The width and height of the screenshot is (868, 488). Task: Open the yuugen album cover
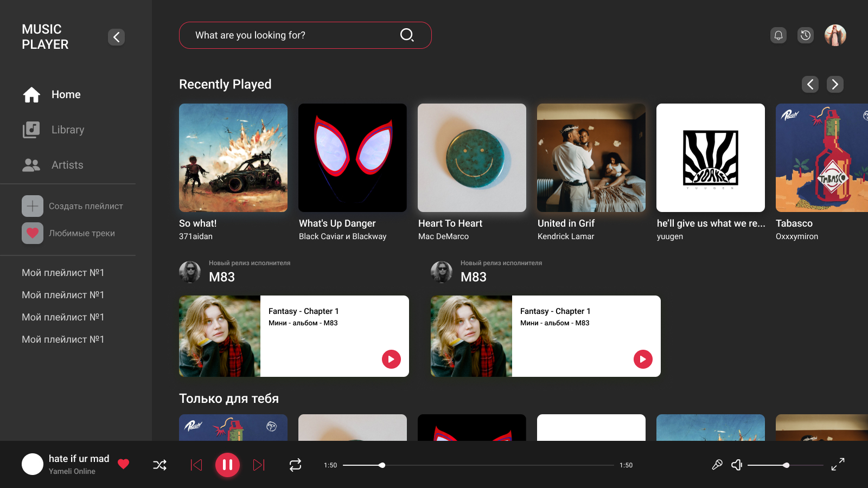(x=711, y=158)
